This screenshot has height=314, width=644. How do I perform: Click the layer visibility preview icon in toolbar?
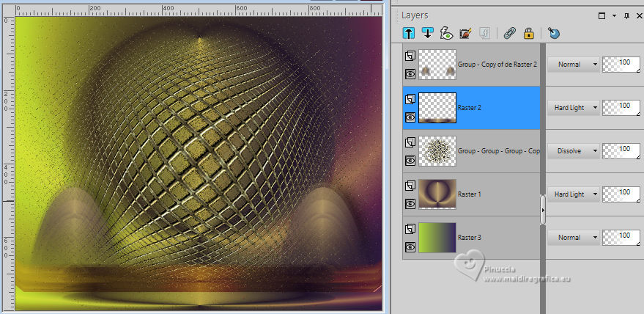446,33
